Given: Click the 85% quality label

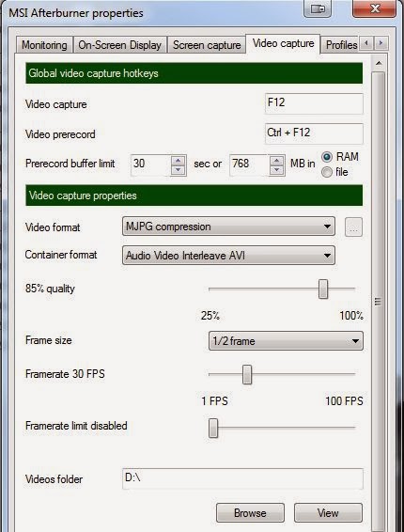Looking at the screenshot, I should tap(50, 289).
